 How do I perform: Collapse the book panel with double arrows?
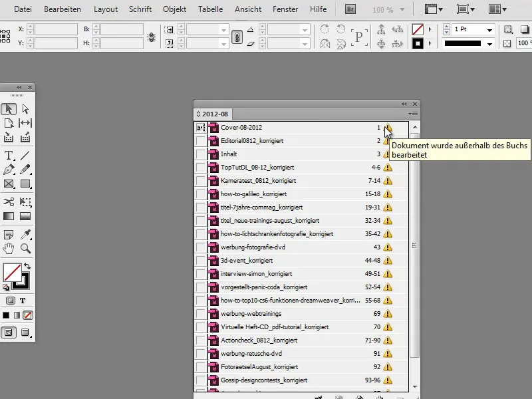click(x=404, y=104)
